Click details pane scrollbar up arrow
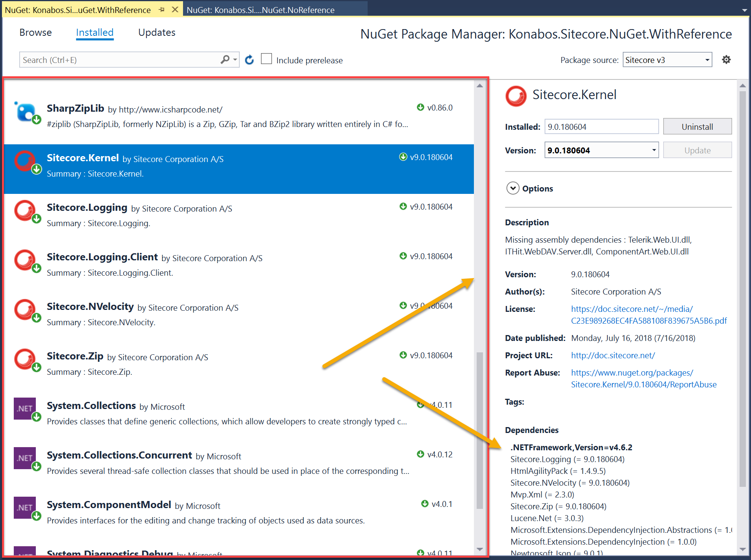The width and height of the screenshot is (751, 560). [x=742, y=85]
